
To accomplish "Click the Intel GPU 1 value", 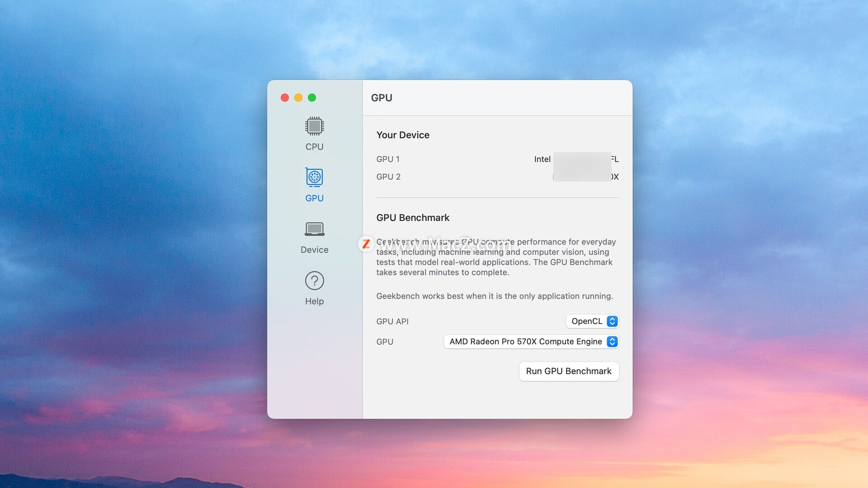I will [x=576, y=159].
